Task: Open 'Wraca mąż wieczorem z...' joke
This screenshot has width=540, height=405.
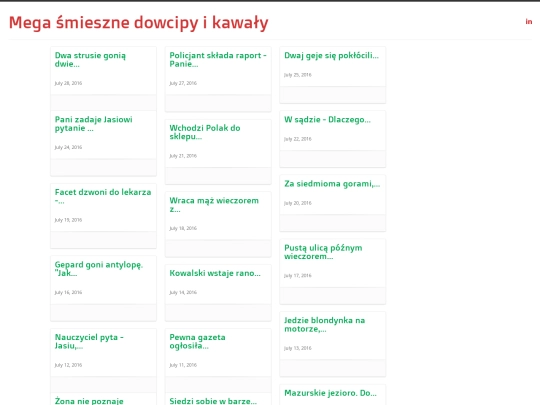Action: click(x=214, y=205)
